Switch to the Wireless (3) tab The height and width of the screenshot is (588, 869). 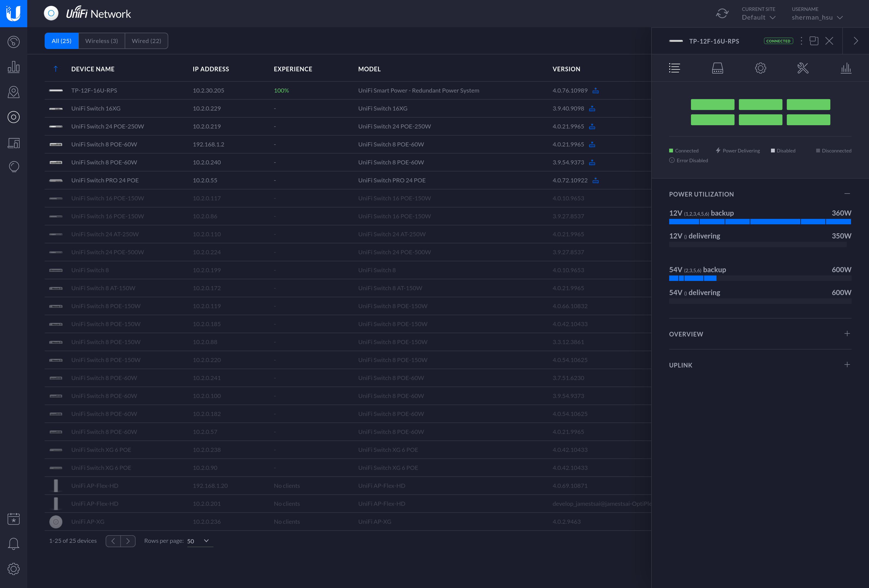pos(101,41)
